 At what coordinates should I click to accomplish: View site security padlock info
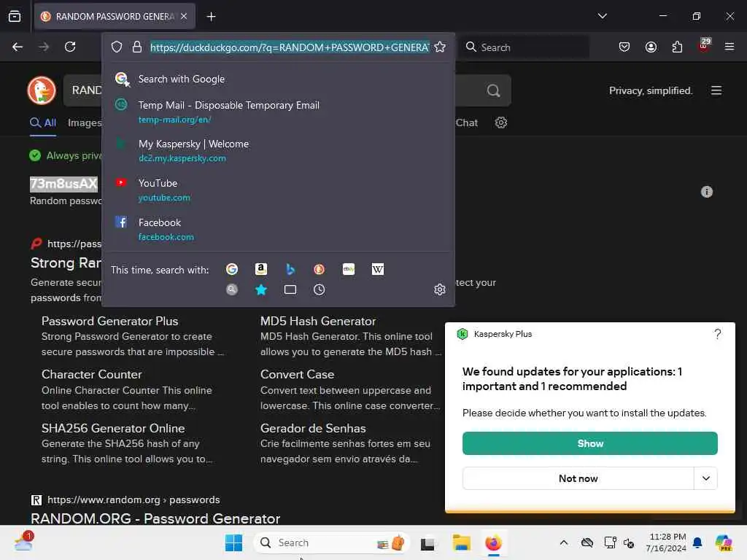pyautogui.click(x=137, y=47)
